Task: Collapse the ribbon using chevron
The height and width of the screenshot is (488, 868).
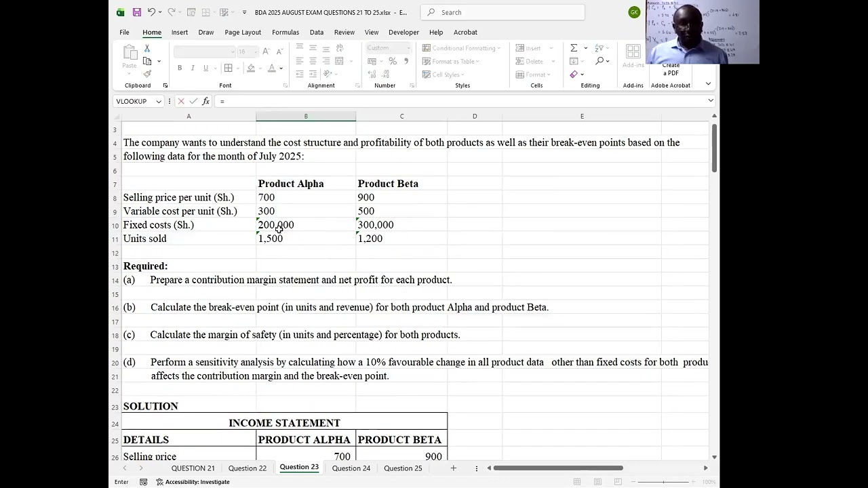Action: (708, 84)
